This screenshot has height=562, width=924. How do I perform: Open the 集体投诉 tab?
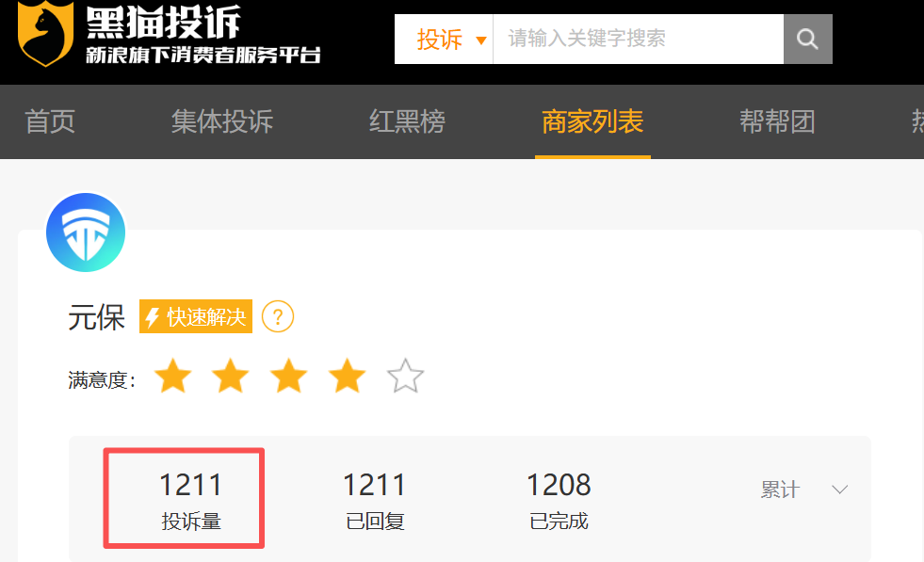[222, 122]
